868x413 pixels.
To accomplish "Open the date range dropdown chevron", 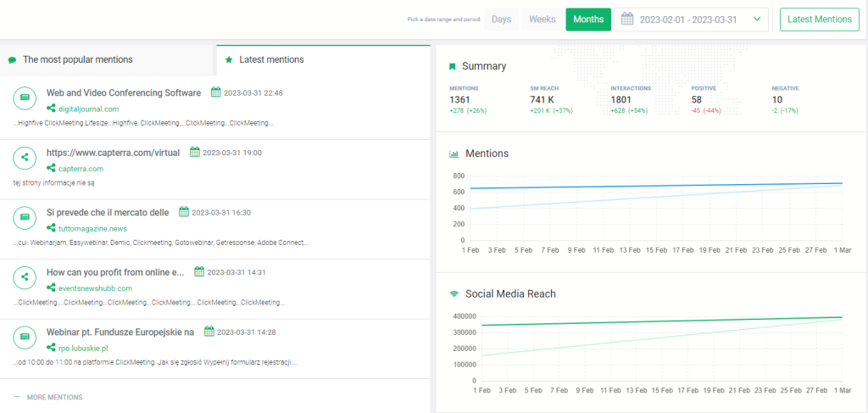I will (757, 20).
